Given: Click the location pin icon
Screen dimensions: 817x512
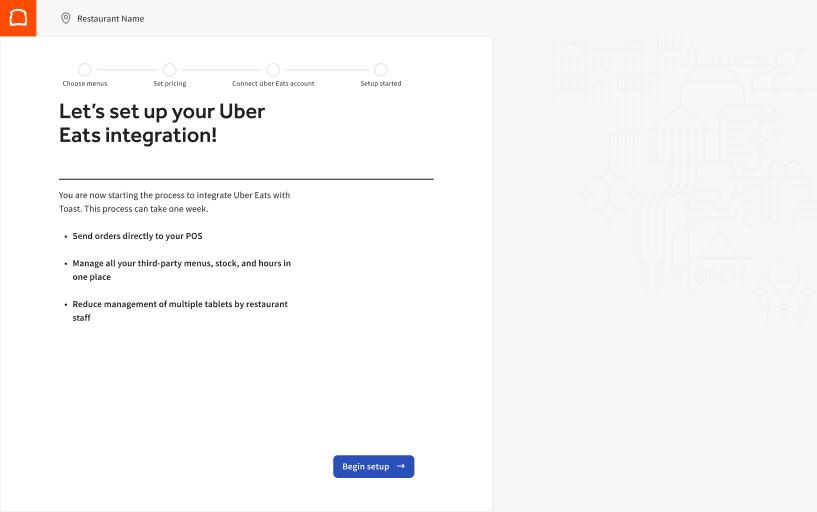Looking at the screenshot, I should [66, 18].
